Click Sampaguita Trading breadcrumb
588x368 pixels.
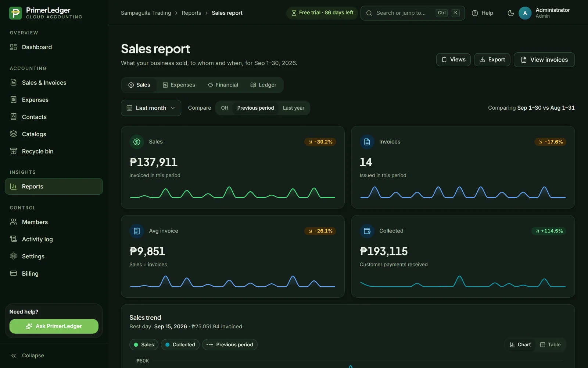146,13
